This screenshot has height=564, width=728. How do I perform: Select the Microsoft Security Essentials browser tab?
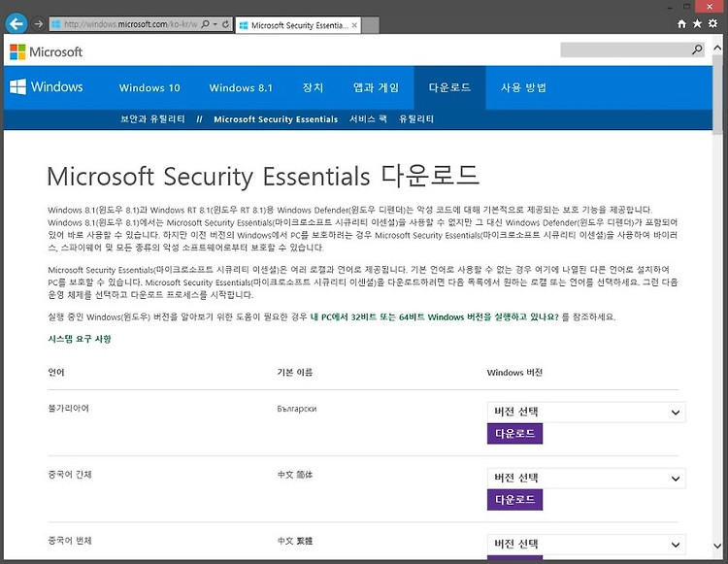click(x=298, y=25)
